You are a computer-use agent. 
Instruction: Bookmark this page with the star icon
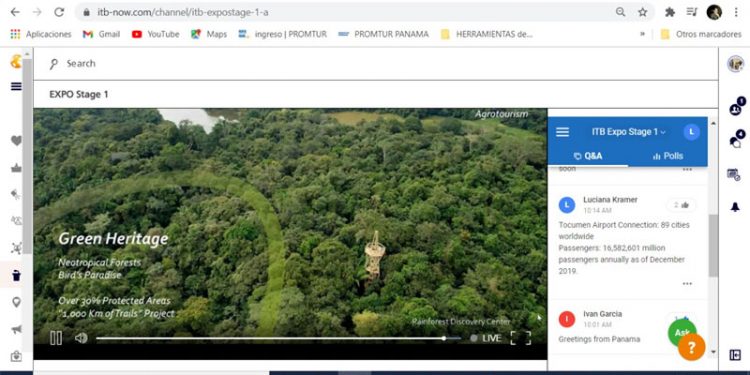tap(642, 12)
